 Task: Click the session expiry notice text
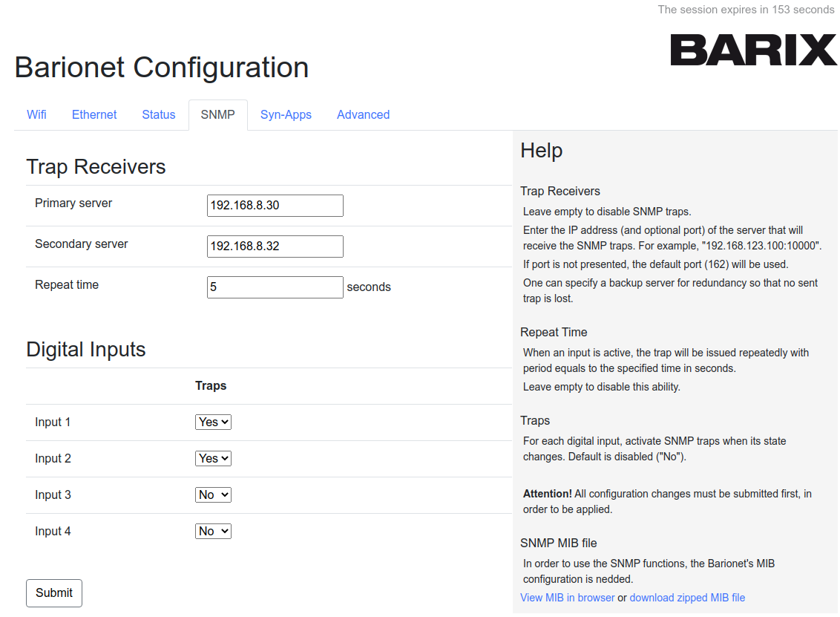(746, 10)
